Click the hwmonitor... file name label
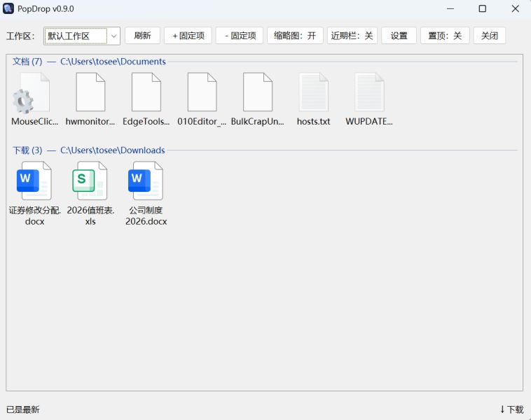This screenshot has width=531, height=420. (90, 122)
